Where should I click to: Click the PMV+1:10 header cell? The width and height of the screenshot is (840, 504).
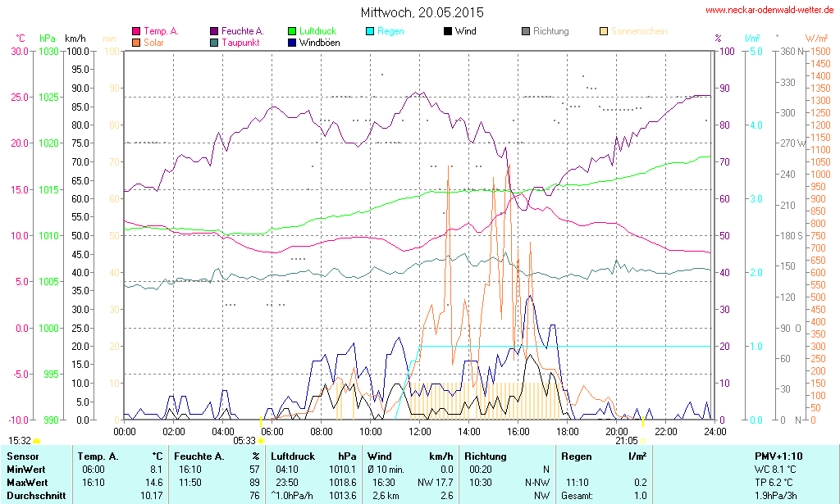tap(778, 456)
